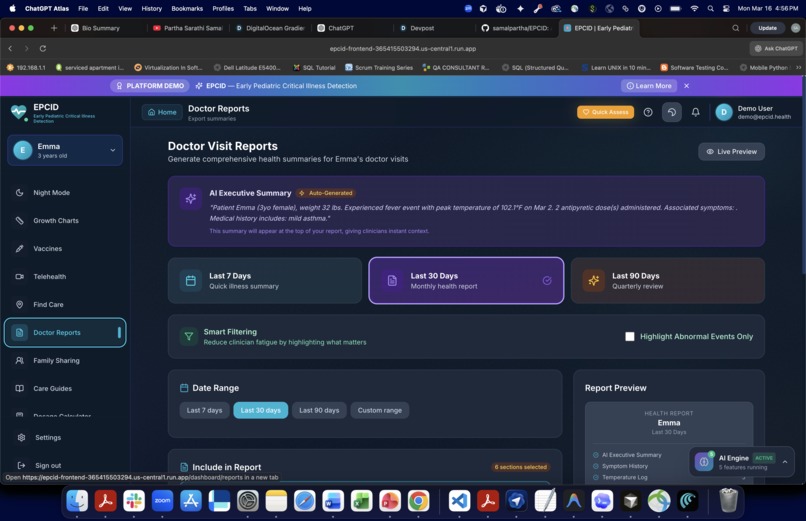Open Scrum Training Series bookmark
Image resolution: width=806 pixels, height=521 pixels.
click(379, 67)
